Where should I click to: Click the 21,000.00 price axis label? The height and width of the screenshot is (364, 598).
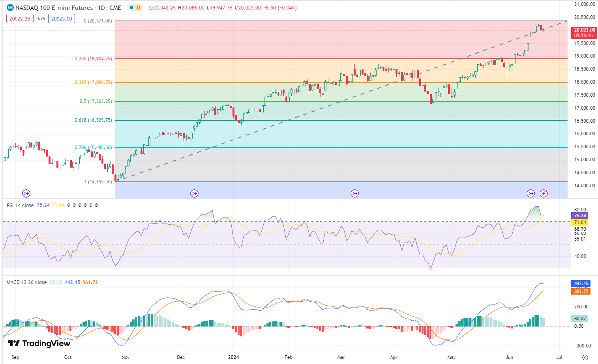585,4
